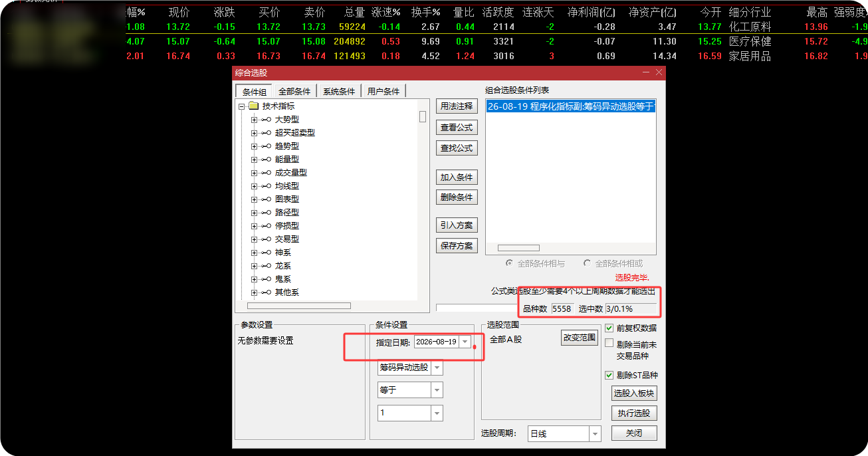The image size is (868, 456).
Task: Click the 执行选股 button
Action: click(x=634, y=413)
